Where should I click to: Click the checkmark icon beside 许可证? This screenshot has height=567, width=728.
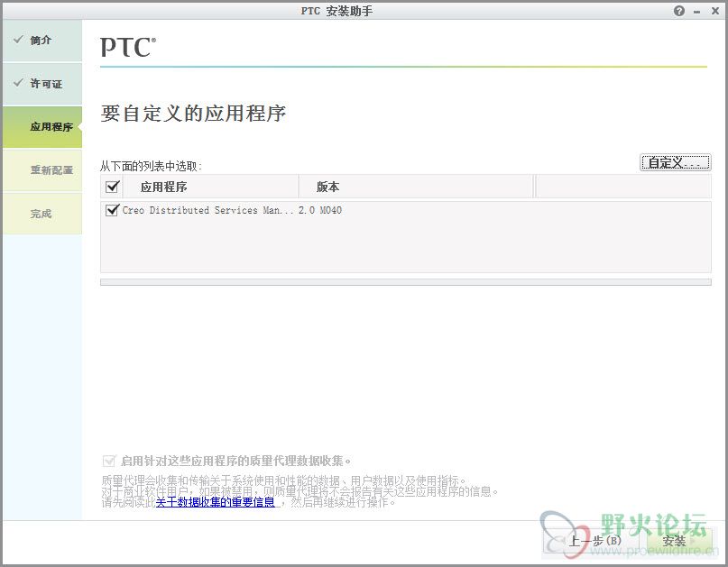(18, 83)
